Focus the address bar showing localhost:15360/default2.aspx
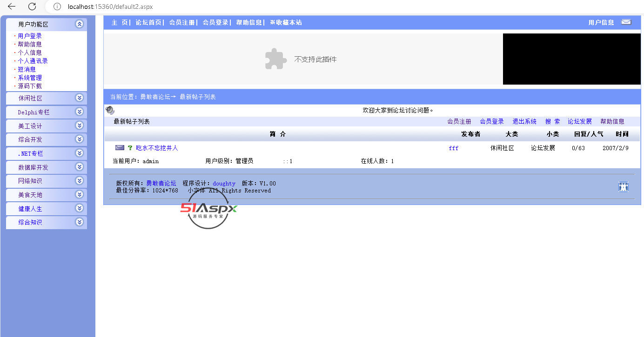Image resolution: width=644 pixels, height=337 pixels. [x=110, y=7]
